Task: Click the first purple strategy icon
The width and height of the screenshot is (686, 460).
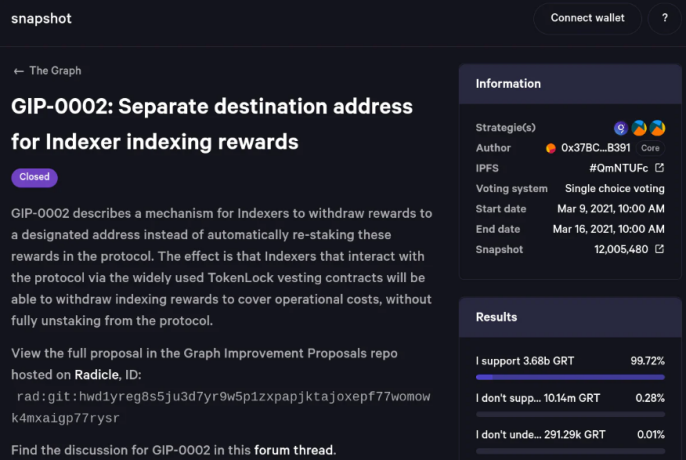Action: tap(620, 128)
